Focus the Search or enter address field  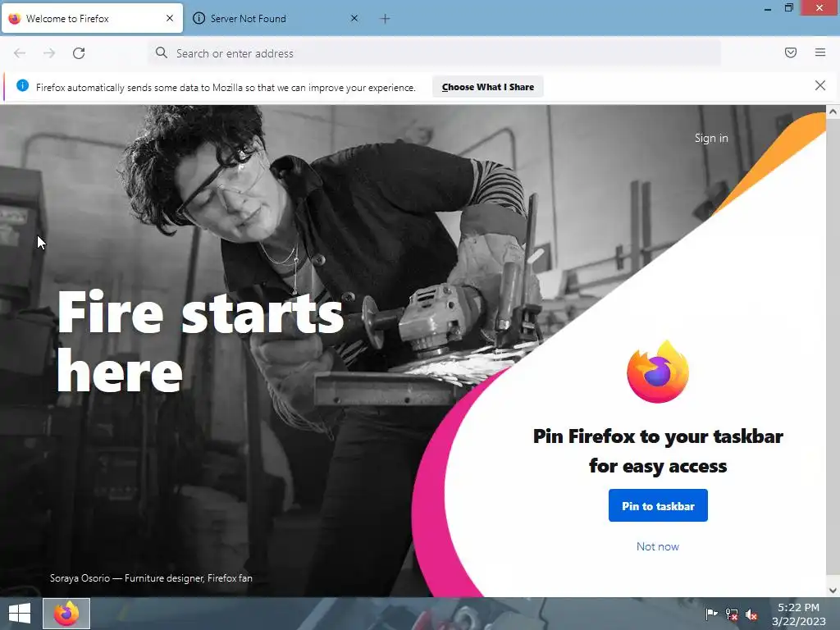(434, 53)
